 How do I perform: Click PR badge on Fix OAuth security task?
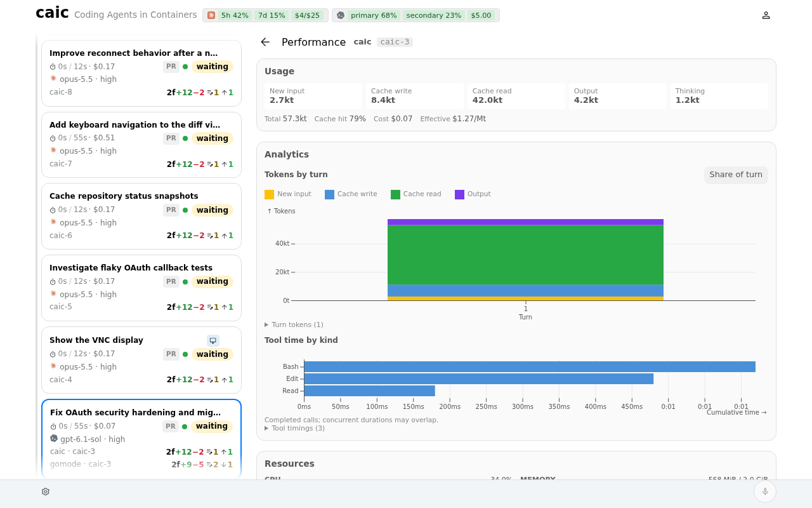[171, 426]
